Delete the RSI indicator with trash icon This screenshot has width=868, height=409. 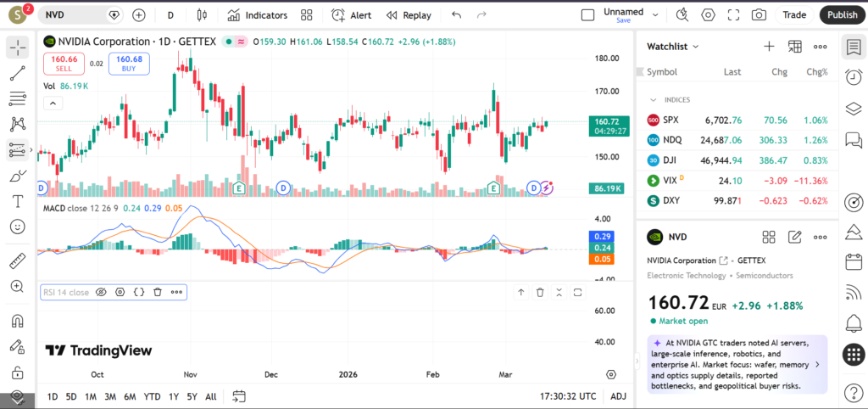coord(158,292)
